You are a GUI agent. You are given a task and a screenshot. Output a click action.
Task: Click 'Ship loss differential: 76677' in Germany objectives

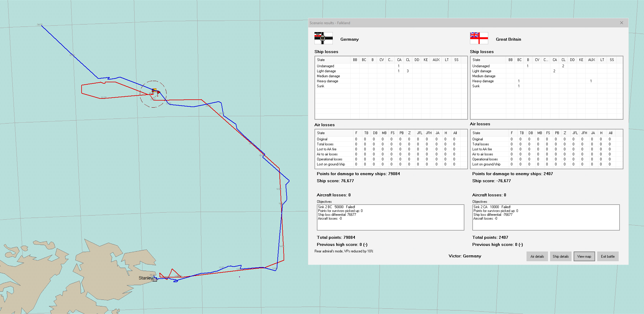point(337,215)
